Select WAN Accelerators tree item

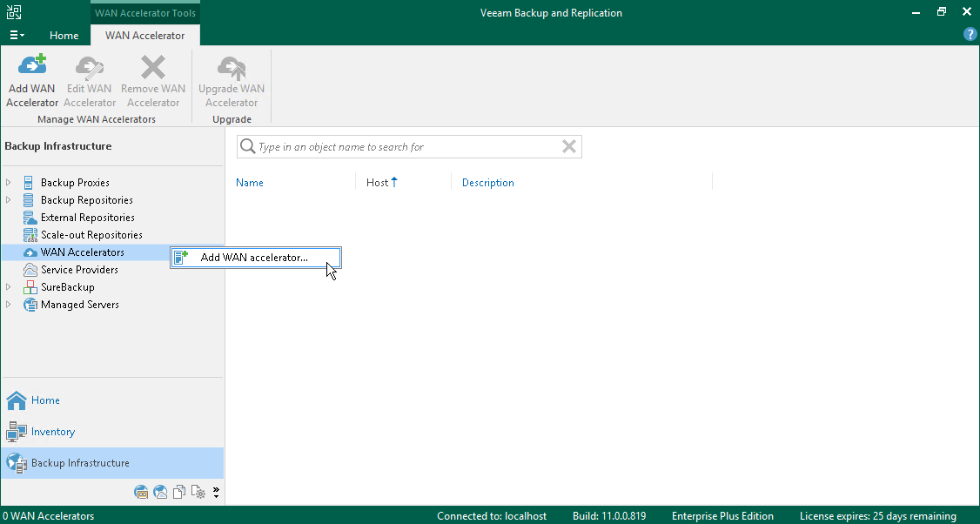click(83, 252)
